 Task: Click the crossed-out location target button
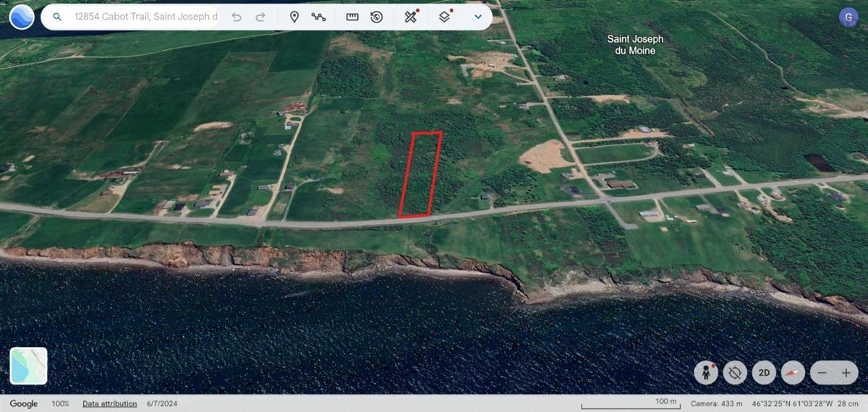(736, 373)
